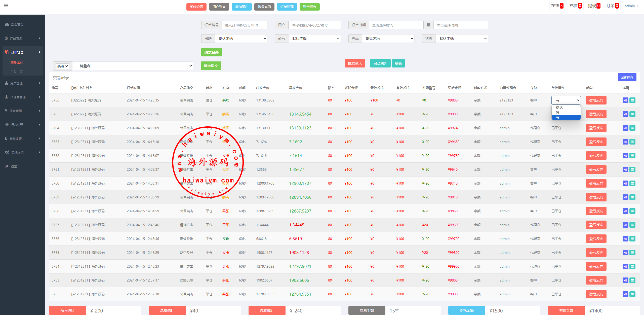
Task: Click the 退出 logout icon in the sidebar
Action: pyautogui.click(x=7, y=166)
